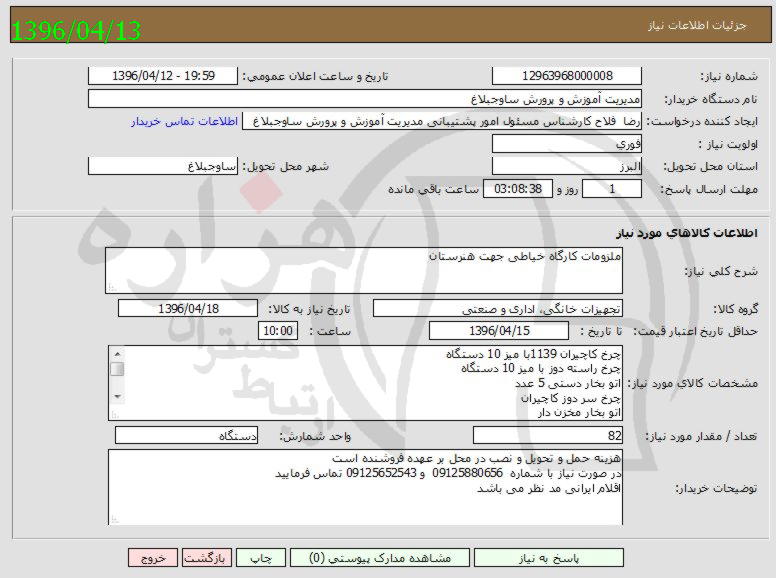Click the line 'چرخ کاچیران 1139با میز 10 دستگاه'
776x578 pixels.
534,354
